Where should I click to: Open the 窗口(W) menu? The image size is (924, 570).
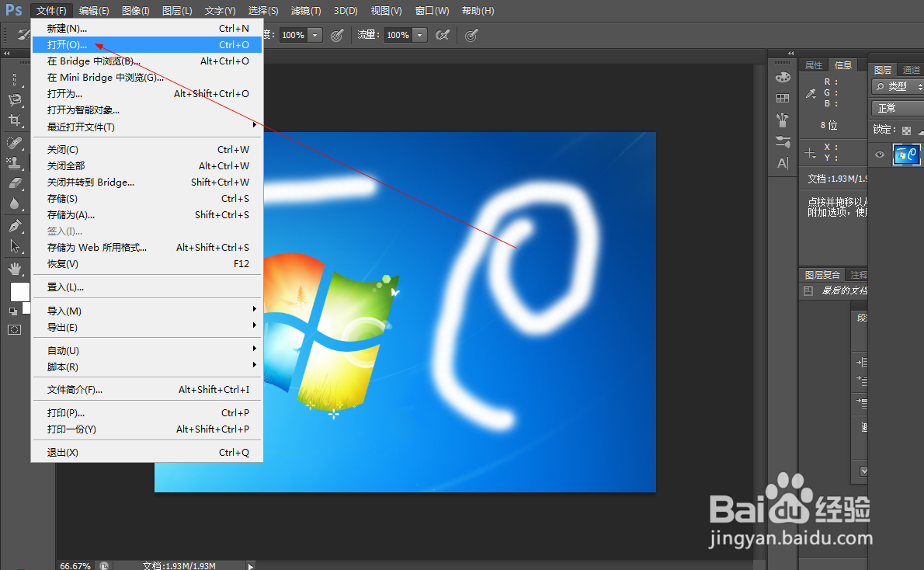click(x=432, y=11)
